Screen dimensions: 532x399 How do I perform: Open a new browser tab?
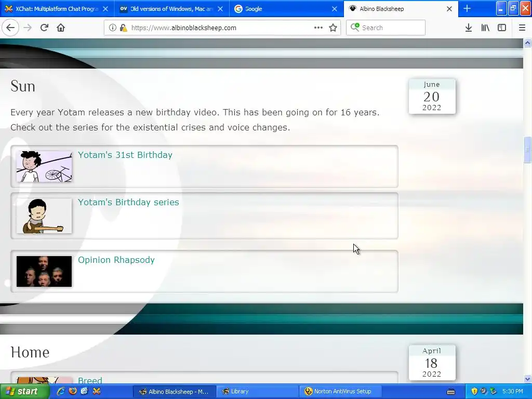467,9
